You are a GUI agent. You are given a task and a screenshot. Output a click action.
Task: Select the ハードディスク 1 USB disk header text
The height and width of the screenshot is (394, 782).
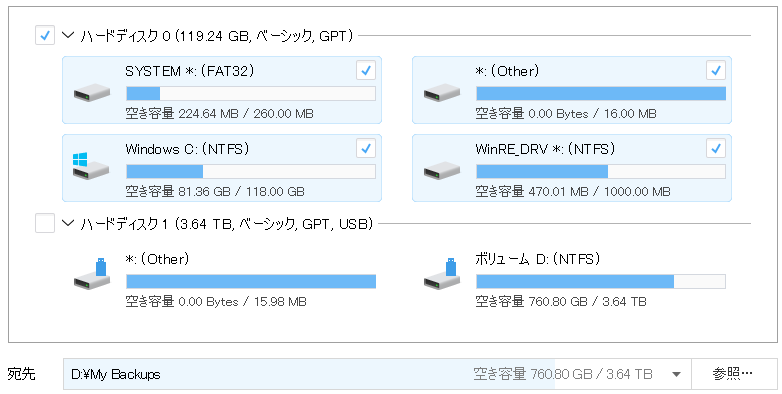coord(226,224)
